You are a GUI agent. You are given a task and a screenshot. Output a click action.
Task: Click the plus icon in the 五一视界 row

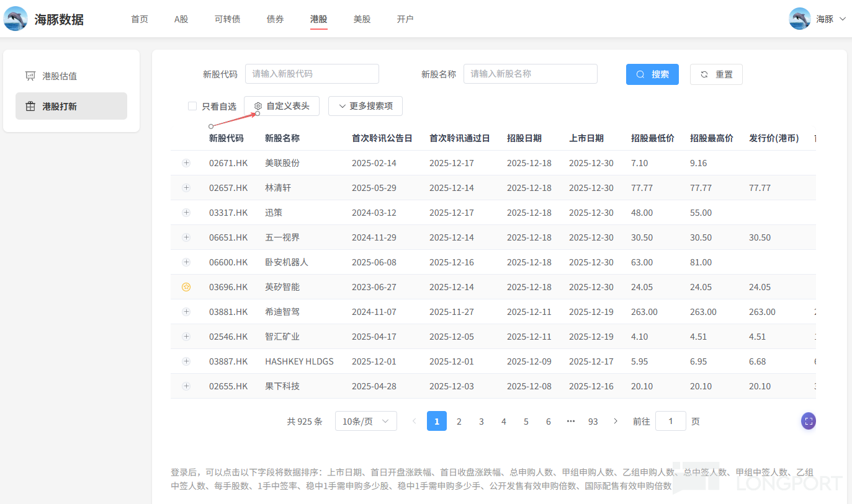(186, 237)
